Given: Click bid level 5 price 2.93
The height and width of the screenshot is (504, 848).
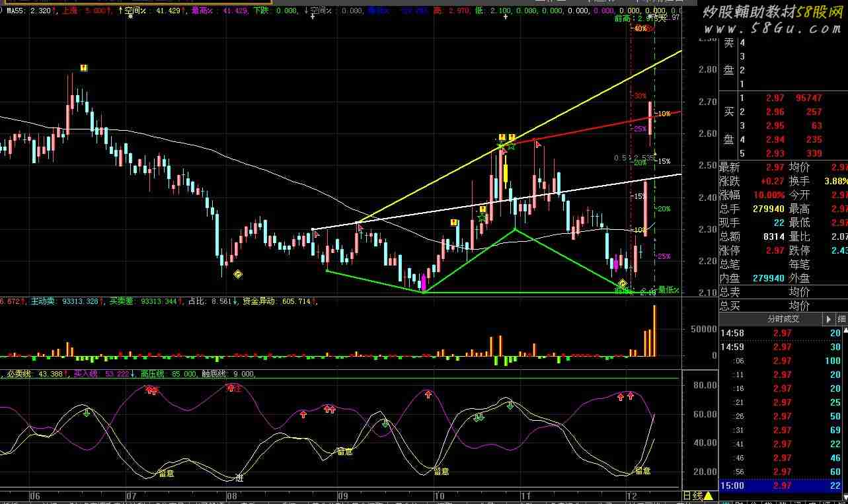Looking at the screenshot, I should pyautogui.click(x=775, y=153).
